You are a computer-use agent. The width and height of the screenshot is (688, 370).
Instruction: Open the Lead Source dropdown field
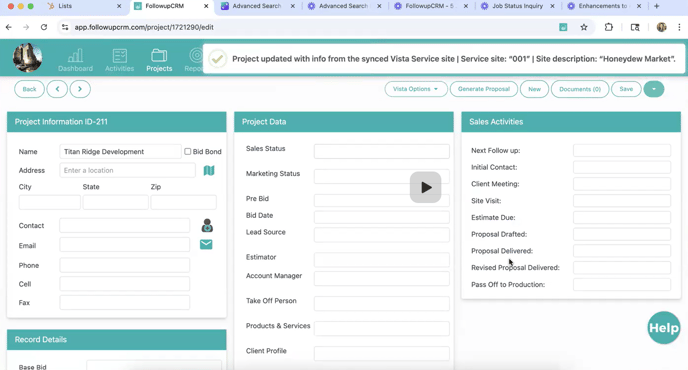coord(382,235)
